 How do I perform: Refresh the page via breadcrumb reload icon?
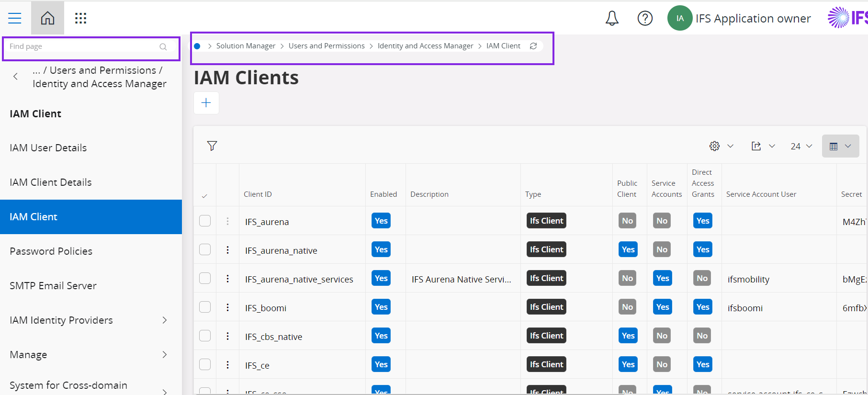click(x=533, y=46)
